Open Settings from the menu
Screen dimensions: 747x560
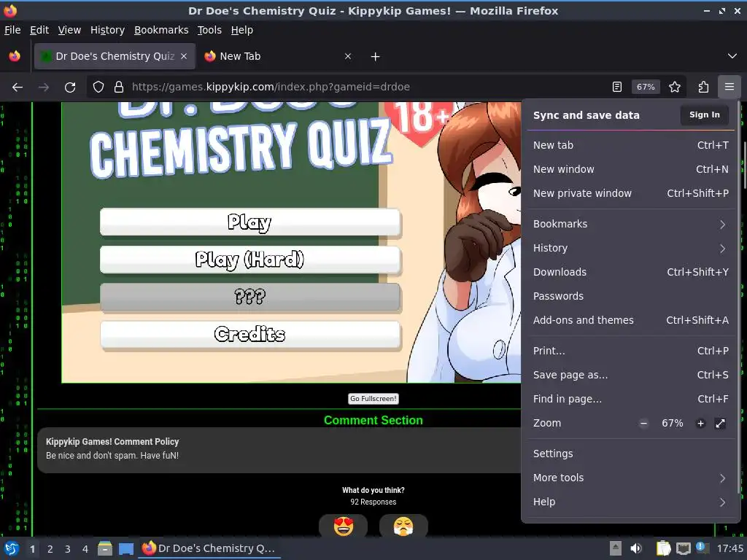pos(630,454)
